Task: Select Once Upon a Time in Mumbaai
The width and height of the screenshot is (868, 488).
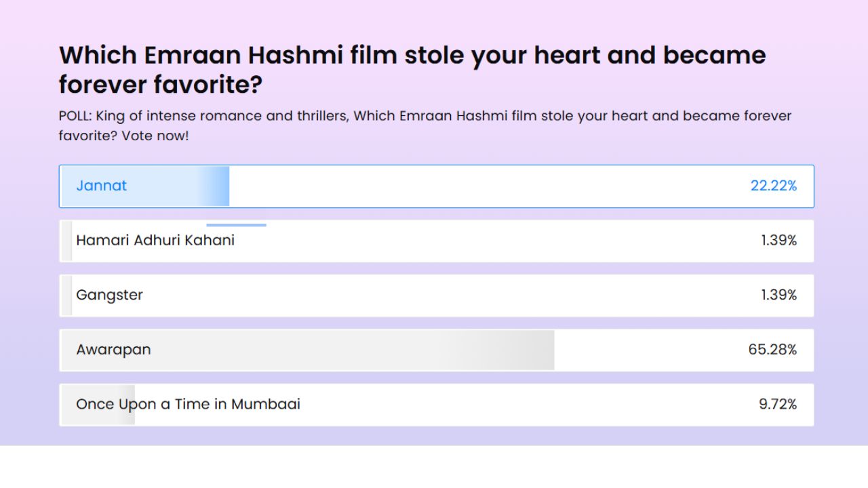Action: coord(436,405)
